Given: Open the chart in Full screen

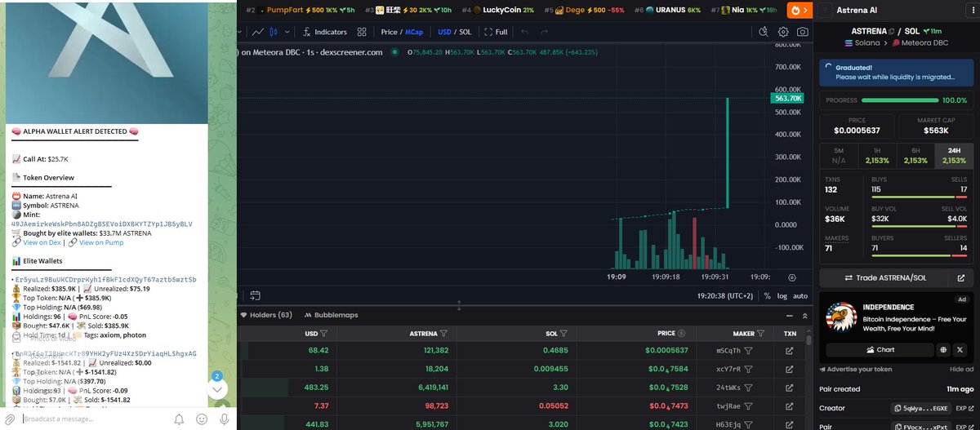Looking at the screenshot, I should pyautogui.click(x=496, y=32).
